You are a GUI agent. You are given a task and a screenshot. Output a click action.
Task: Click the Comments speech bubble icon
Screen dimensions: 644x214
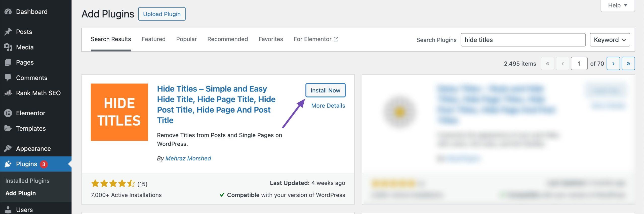click(8, 78)
